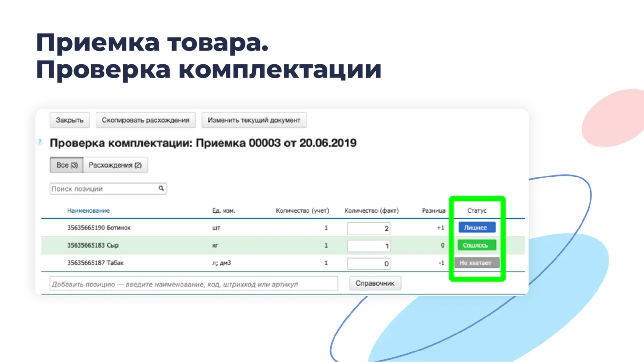Click Скопировать расхождения button
Image resolution: width=644 pixels, height=362 pixels.
145,120
